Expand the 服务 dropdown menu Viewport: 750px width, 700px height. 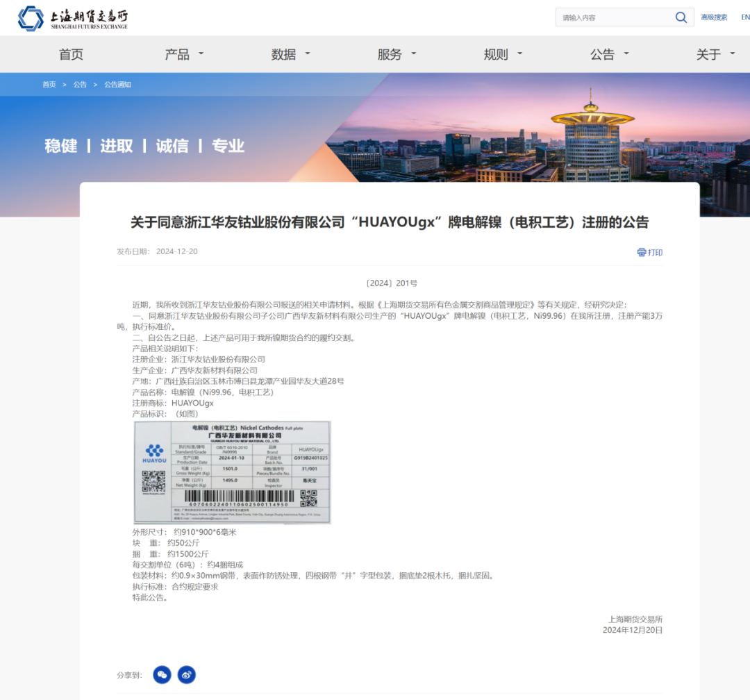[x=397, y=54]
